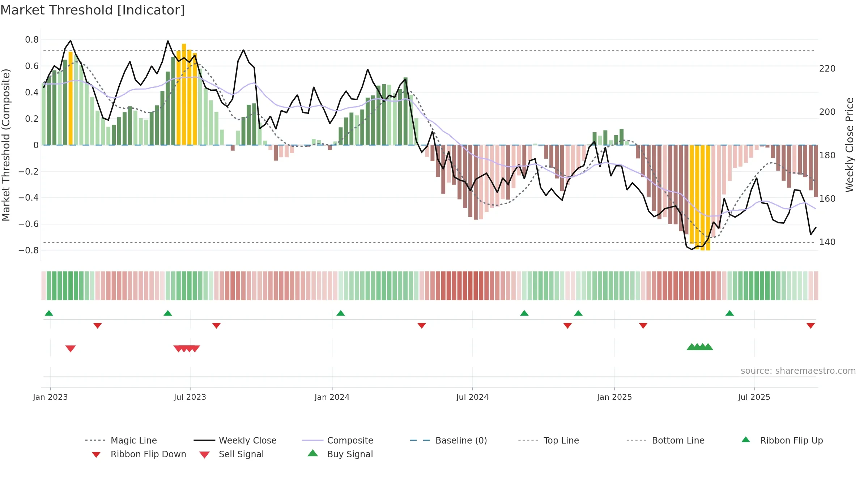
Task: Click the Jul 2023 x-axis label
Action: click(190, 397)
